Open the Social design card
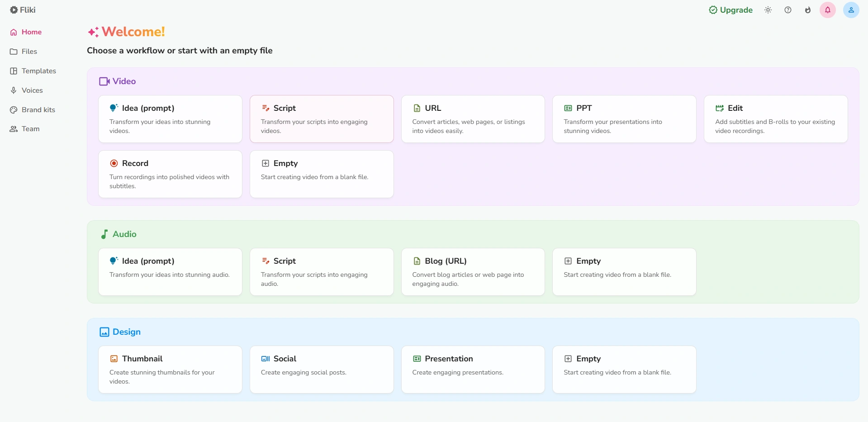 coord(322,370)
